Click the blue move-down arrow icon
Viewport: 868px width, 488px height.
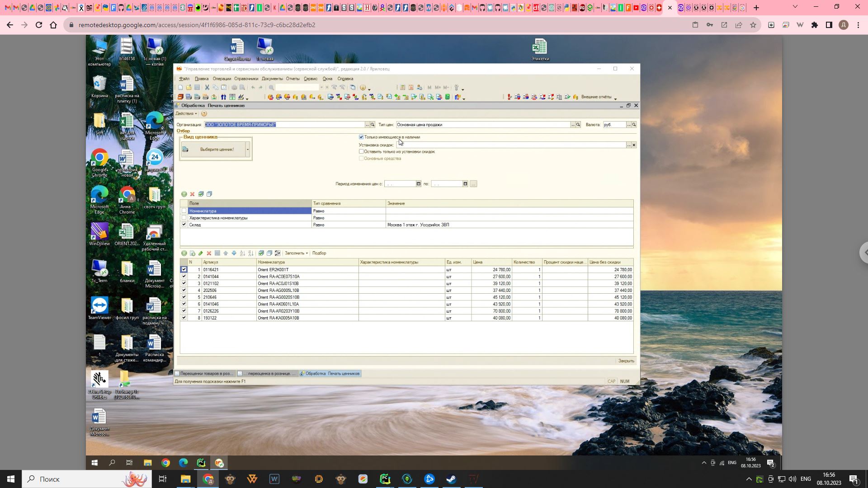pos(234,253)
